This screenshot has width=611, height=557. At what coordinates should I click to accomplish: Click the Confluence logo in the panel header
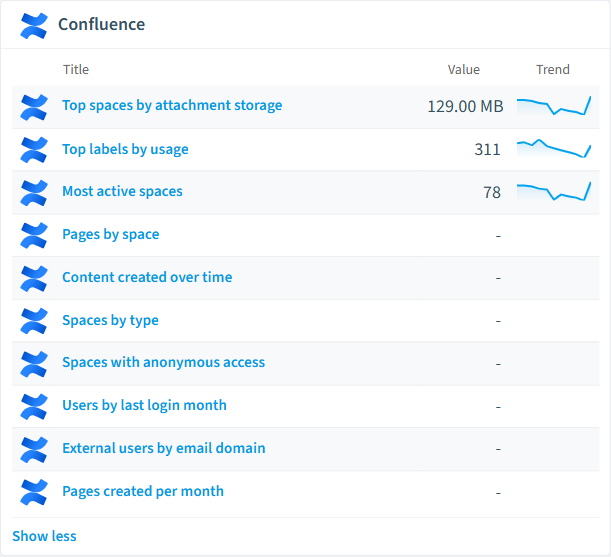click(34, 26)
